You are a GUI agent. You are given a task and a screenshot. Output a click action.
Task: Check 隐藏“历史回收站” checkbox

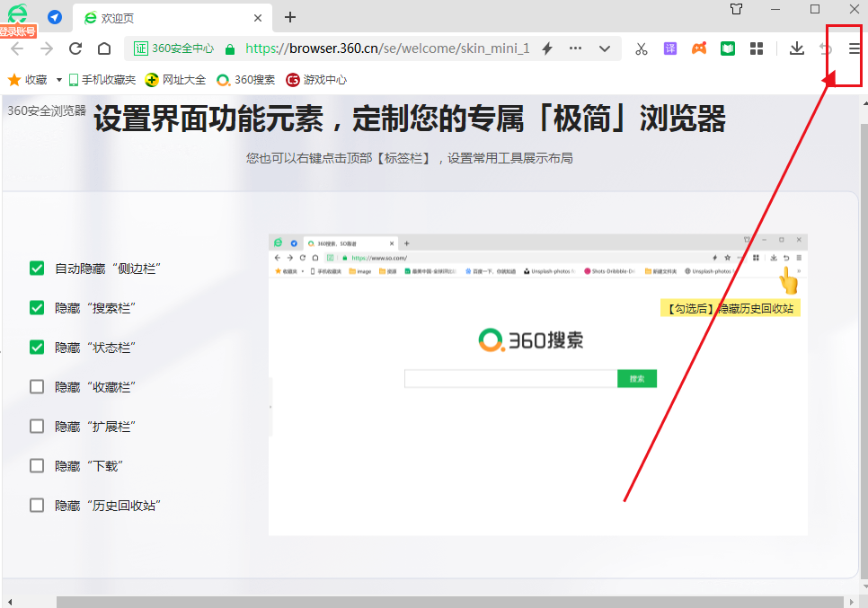click(x=37, y=505)
